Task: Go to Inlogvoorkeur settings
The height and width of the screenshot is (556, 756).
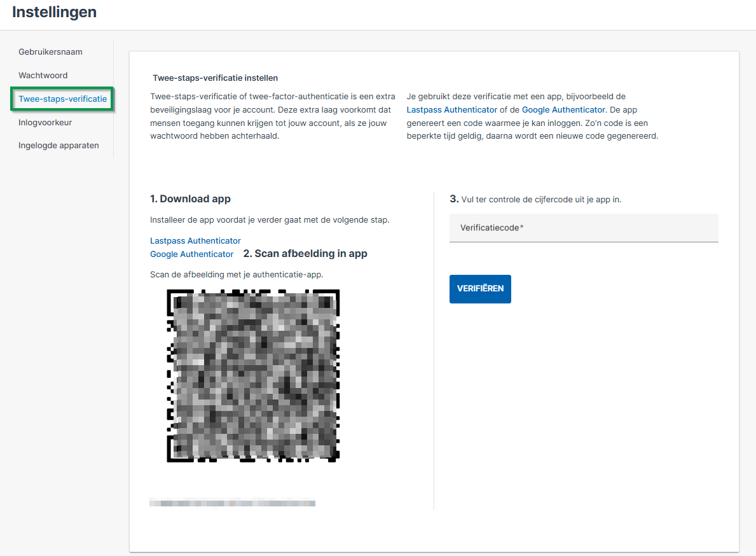Action: pyautogui.click(x=45, y=123)
